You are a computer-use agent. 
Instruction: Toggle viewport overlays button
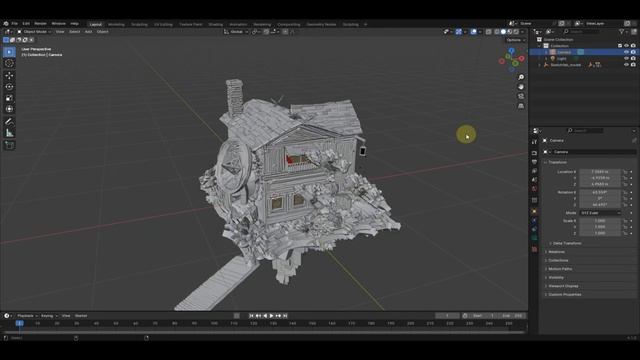[473, 32]
